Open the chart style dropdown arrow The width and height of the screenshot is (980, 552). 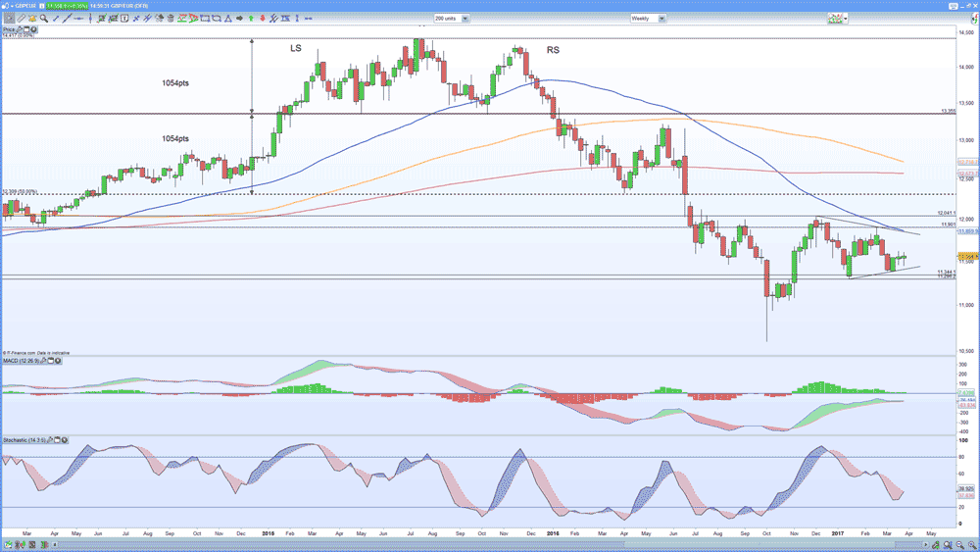845,19
